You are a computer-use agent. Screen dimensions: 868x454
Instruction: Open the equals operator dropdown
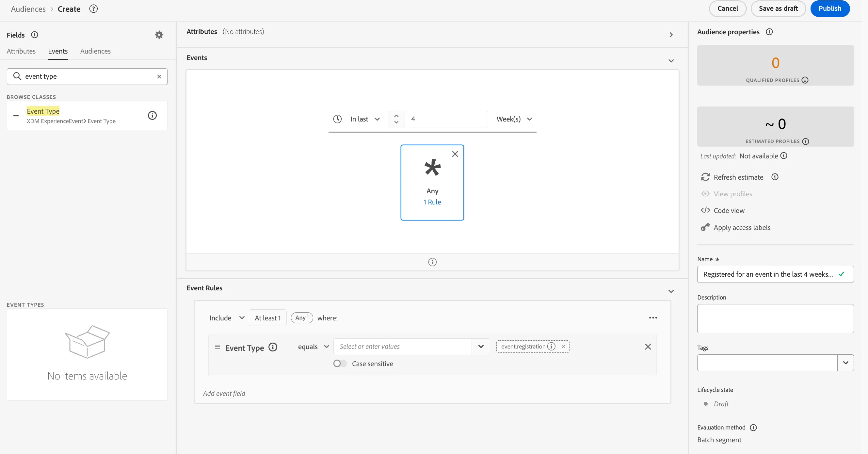pos(313,347)
